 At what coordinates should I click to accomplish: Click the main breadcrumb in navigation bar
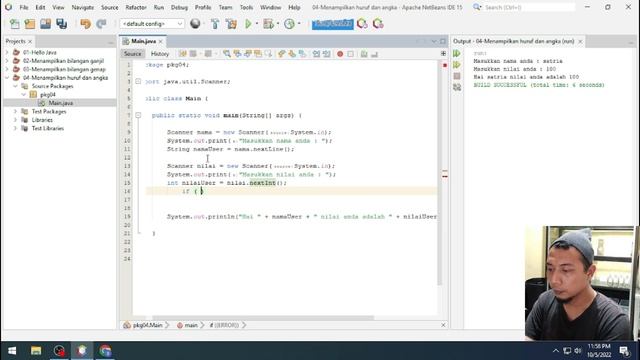pos(187,325)
